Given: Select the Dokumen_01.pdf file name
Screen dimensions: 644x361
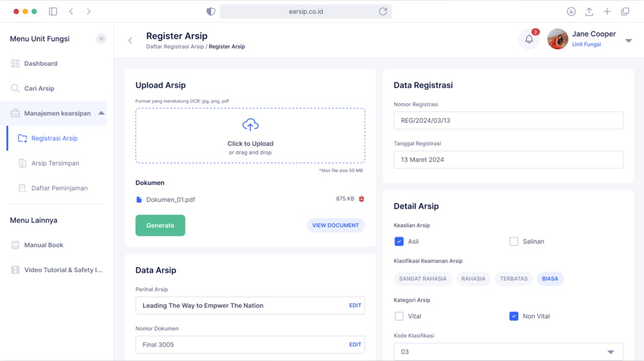Looking at the screenshot, I should click(x=171, y=199).
